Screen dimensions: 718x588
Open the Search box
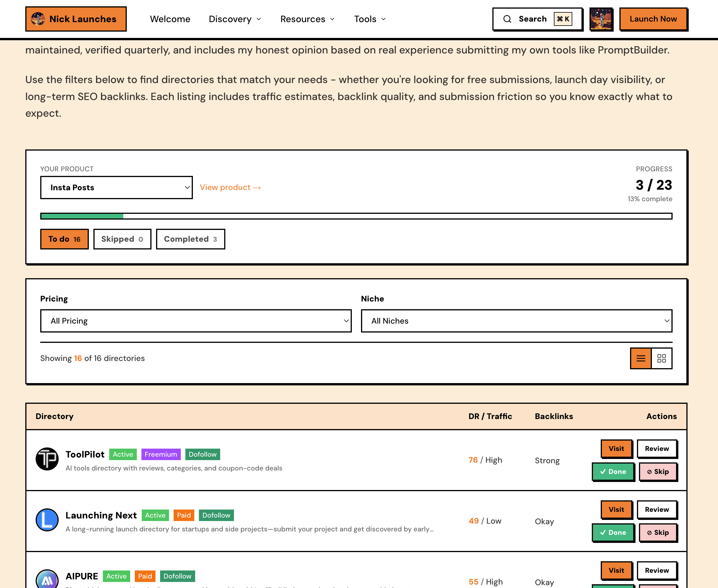(x=537, y=19)
